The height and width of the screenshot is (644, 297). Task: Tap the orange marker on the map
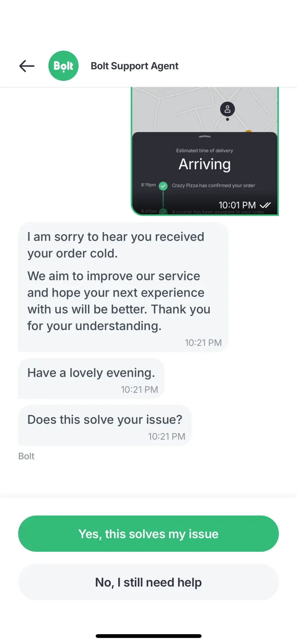(248, 131)
